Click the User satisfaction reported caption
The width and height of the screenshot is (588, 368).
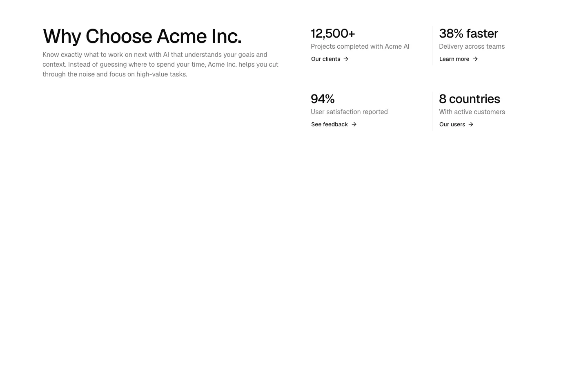pyautogui.click(x=349, y=112)
